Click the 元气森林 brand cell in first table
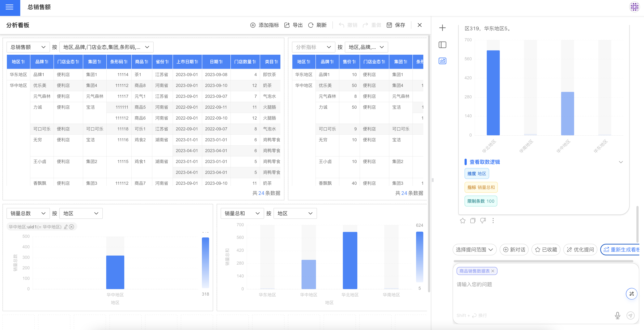The height and width of the screenshot is (330, 644). pos(42,96)
